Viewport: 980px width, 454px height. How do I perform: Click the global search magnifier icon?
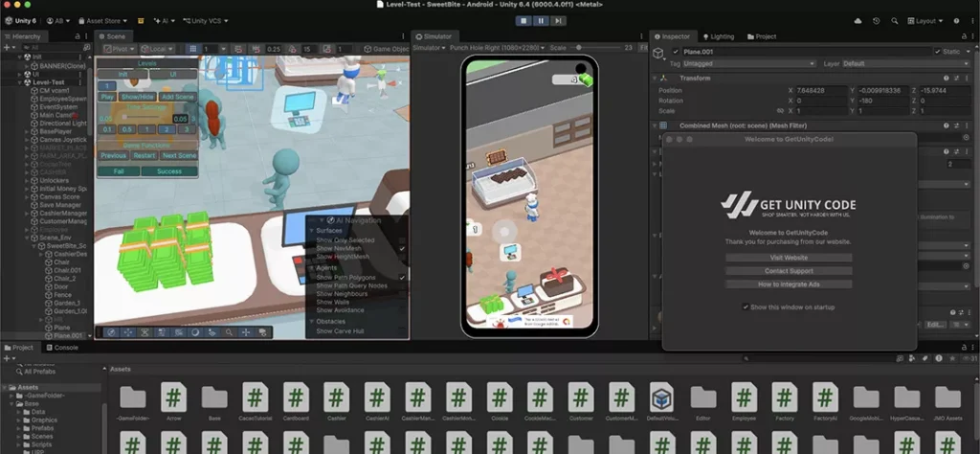tap(894, 21)
